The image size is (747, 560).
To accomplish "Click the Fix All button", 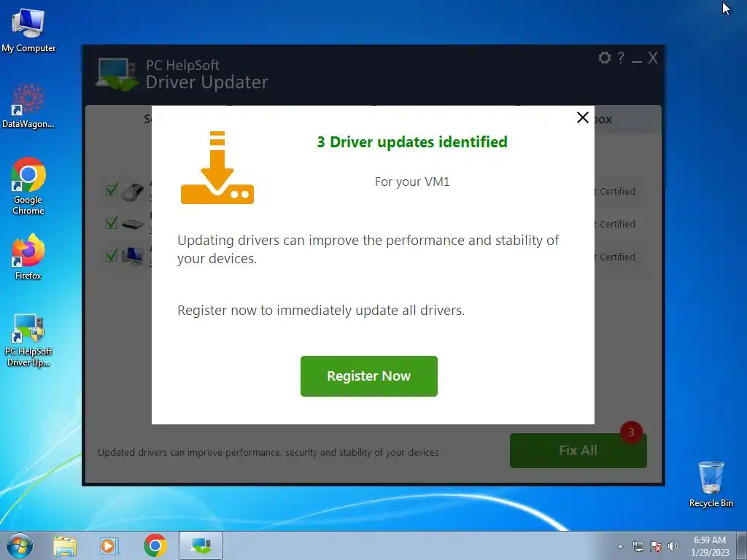I will pos(578,450).
